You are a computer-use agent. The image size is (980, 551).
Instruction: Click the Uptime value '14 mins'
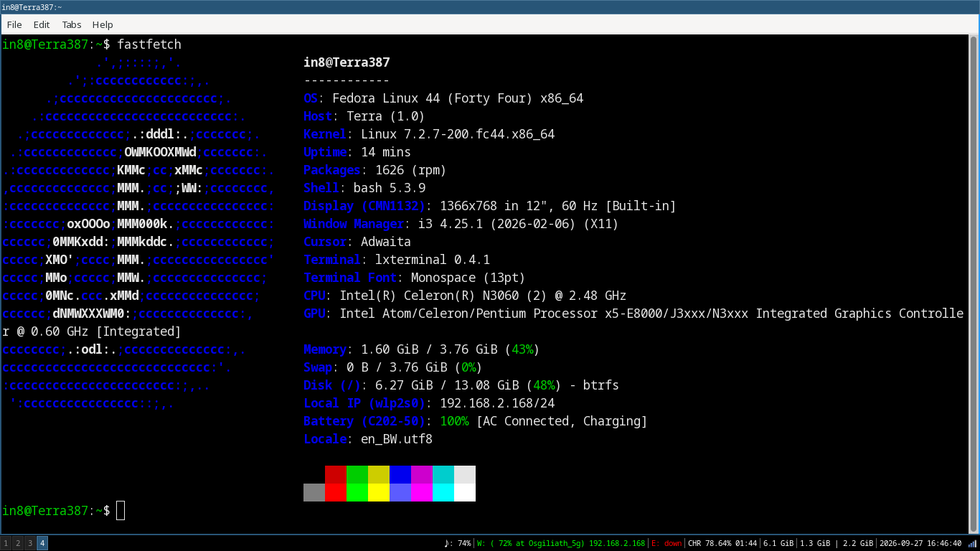[x=386, y=152]
